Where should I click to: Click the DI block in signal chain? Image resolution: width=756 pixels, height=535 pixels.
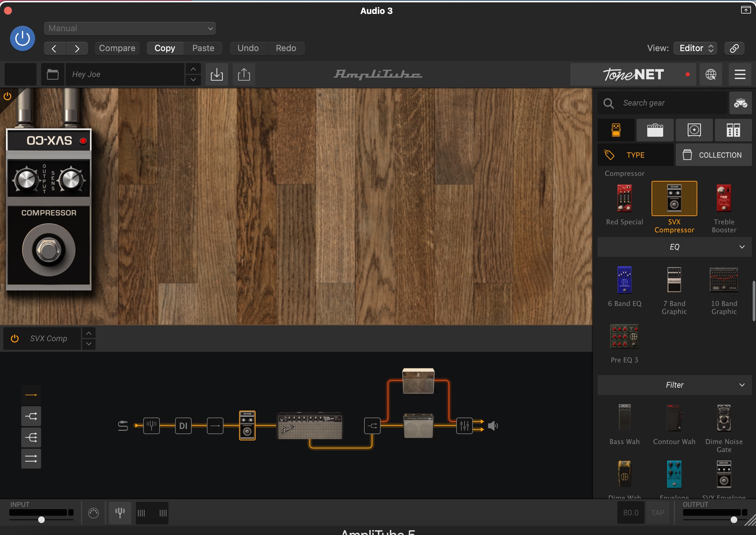pos(183,426)
